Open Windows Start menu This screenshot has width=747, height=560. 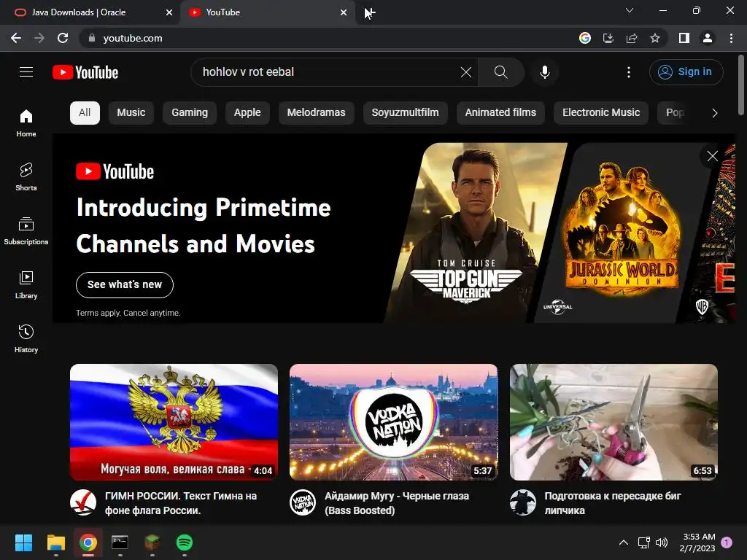(x=23, y=542)
